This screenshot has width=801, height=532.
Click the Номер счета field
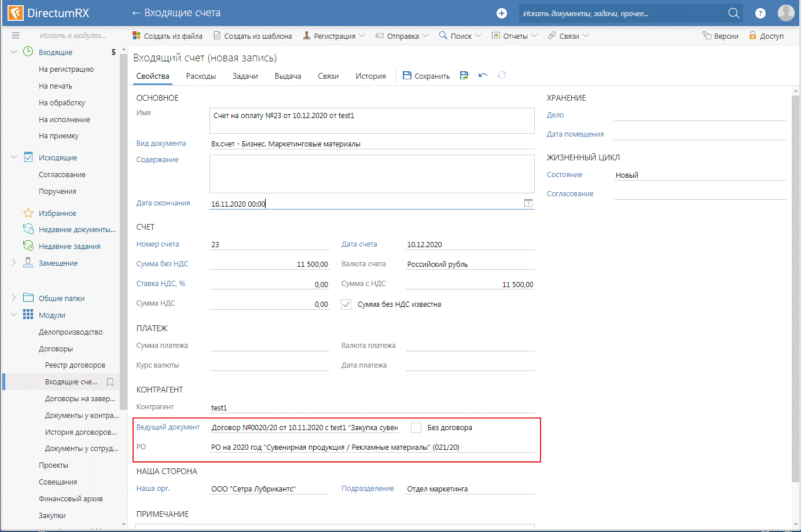point(269,244)
